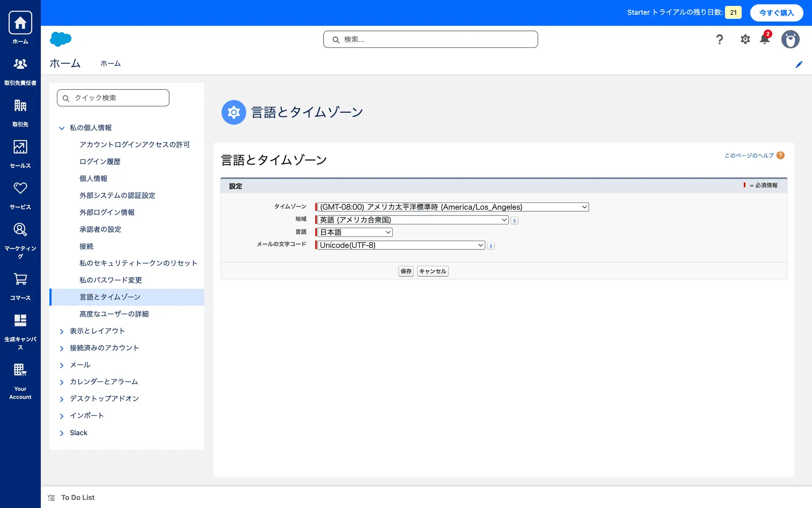The width and height of the screenshot is (812, 508).
Task: Click the help question mark icon
Action: pyautogui.click(x=719, y=39)
